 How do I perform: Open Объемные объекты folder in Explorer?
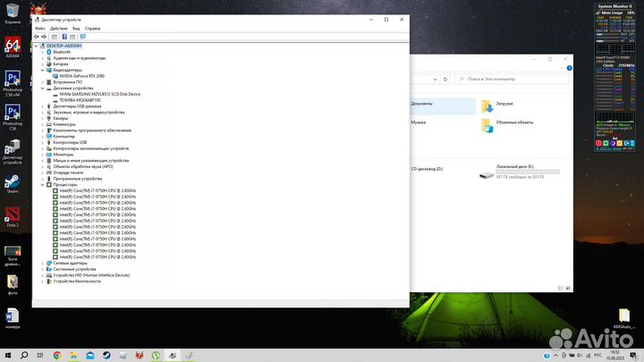(x=514, y=122)
